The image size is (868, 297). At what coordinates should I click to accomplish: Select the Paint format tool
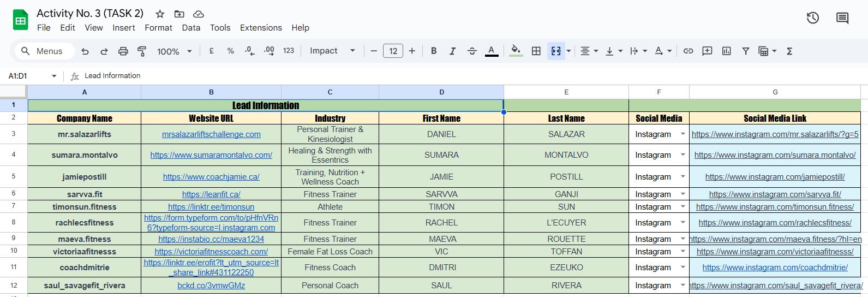[142, 51]
